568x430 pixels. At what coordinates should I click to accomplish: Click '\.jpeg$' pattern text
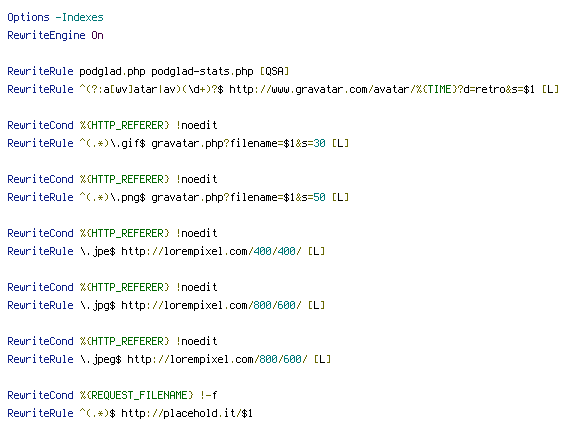[100, 359]
